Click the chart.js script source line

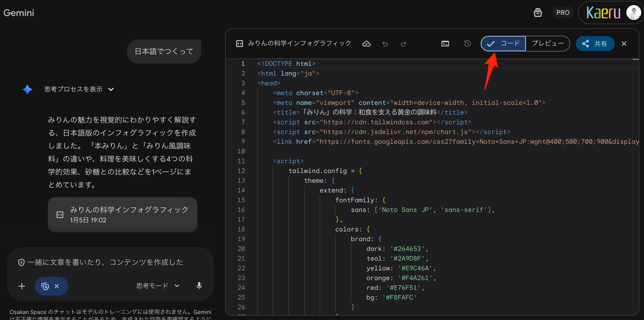[x=391, y=132]
